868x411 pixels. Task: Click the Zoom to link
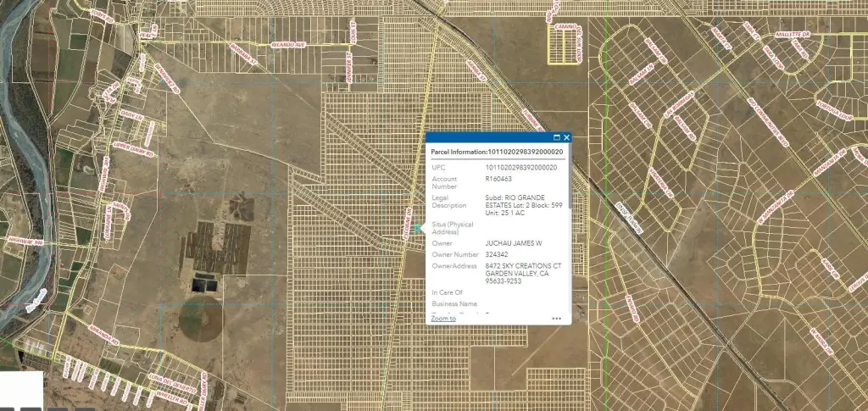(443, 319)
